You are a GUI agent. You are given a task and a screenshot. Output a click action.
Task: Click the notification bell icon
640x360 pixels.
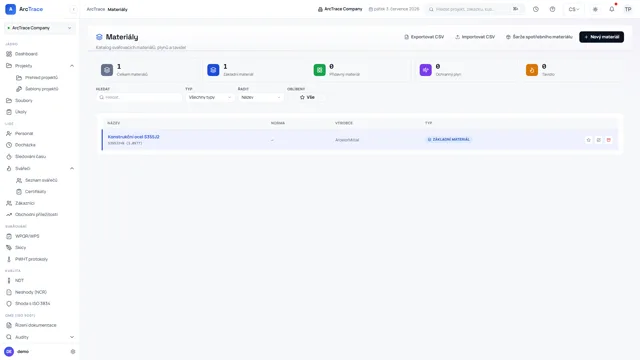click(x=611, y=9)
